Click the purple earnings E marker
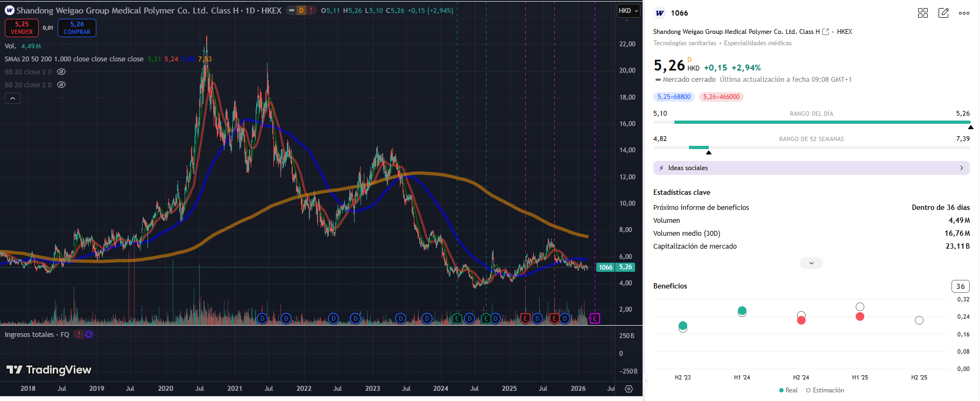This screenshot has width=980, height=401. click(x=595, y=319)
